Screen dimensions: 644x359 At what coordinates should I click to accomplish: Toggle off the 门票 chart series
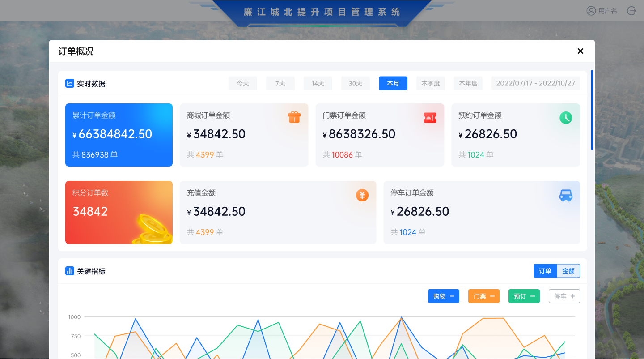[483, 296]
